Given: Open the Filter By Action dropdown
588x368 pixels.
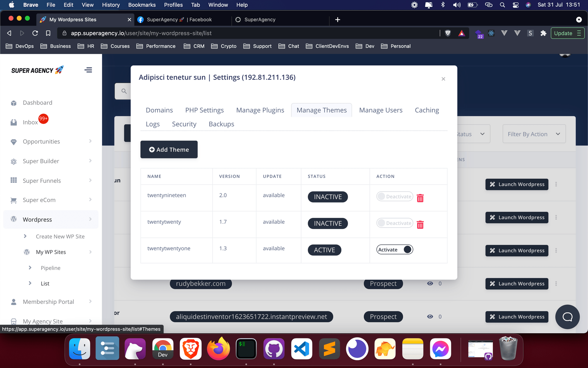Looking at the screenshot, I should [x=534, y=134].
